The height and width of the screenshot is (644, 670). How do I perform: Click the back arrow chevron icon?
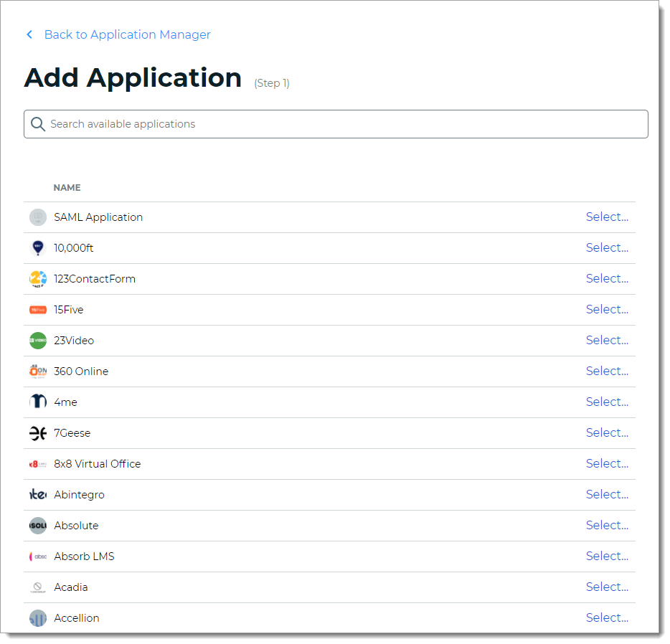pos(29,34)
